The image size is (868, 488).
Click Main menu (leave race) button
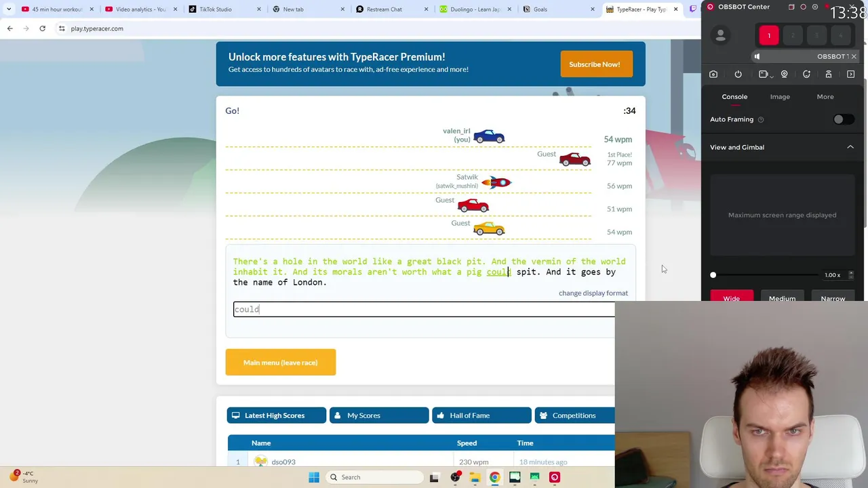(x=281, y=362)
